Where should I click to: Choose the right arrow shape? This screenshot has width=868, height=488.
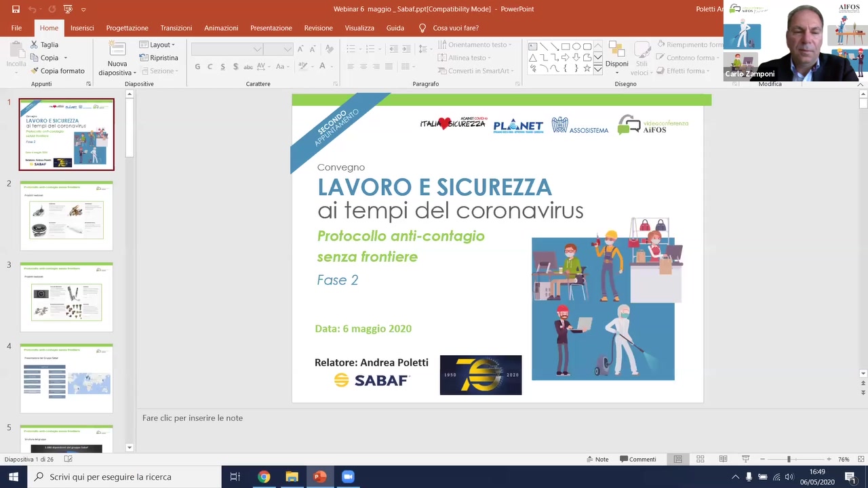[x=566, y=58]
